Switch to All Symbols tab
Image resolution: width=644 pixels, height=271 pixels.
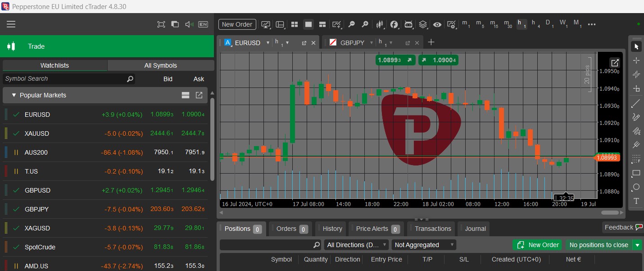[x=161, y=65]
